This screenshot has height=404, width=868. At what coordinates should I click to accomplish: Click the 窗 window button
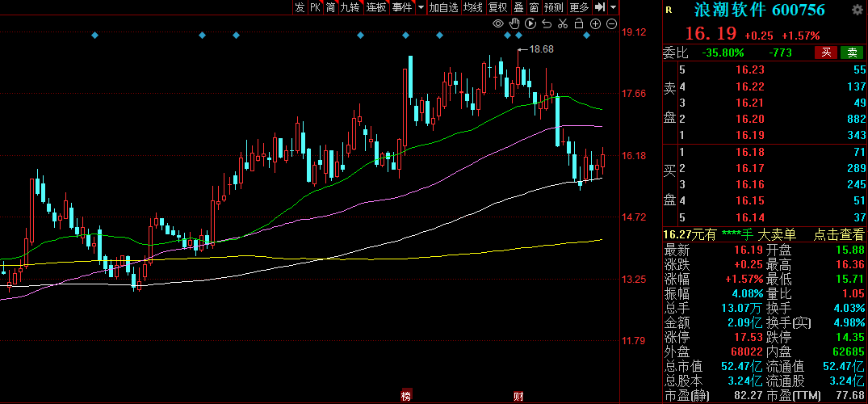click(x=534, y=7)
